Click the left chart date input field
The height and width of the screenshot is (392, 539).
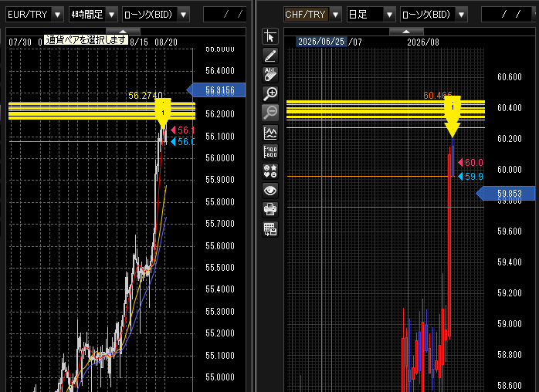[225, 15]
